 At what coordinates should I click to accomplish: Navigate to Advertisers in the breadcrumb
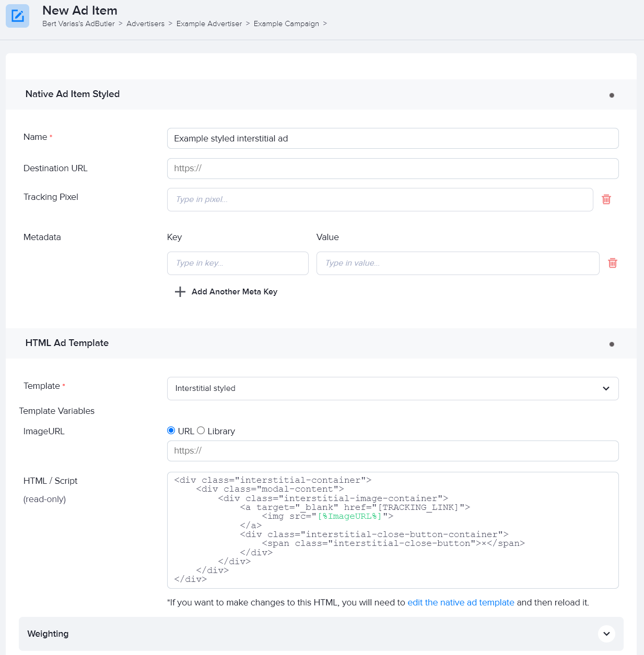[146, 23]
